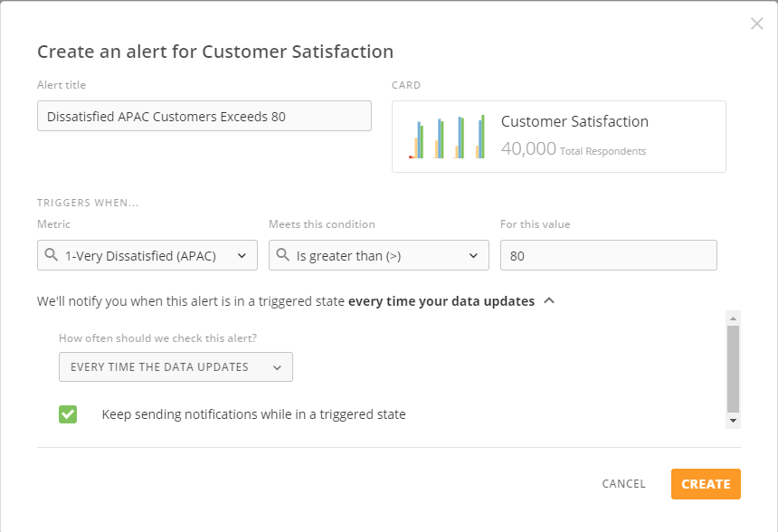This screenshot has height=532, width=778.
Task: Click the Alert title text field
Action: coord(204,116)
